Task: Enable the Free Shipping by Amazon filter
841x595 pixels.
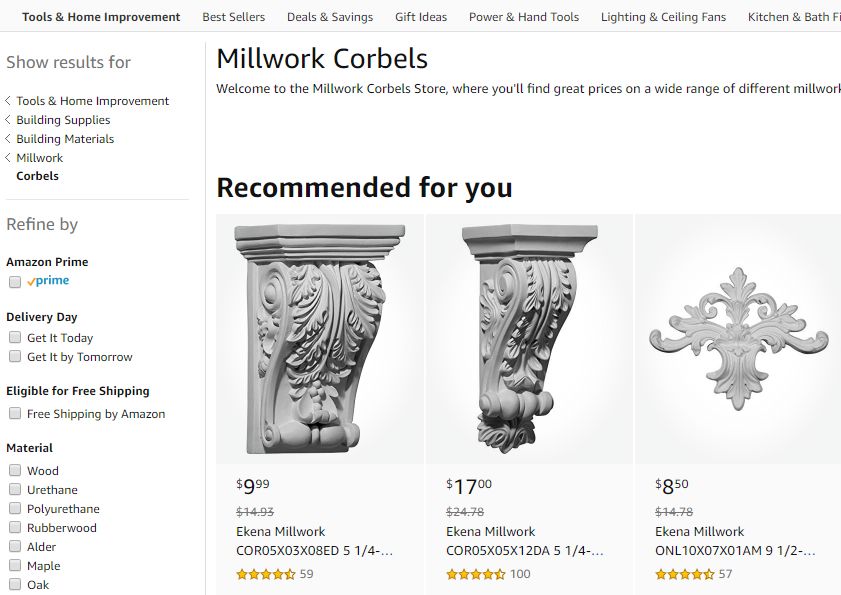Action: [15, 412]
